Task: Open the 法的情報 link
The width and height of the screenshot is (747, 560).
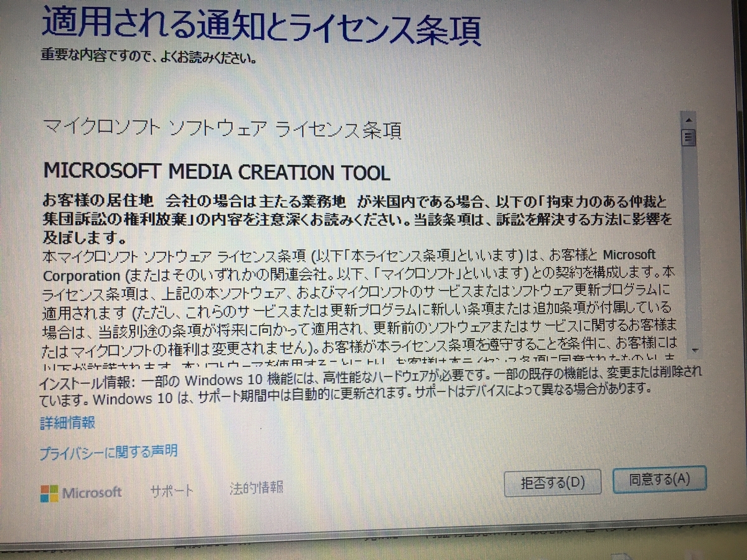Action: [x=256, y=488]
